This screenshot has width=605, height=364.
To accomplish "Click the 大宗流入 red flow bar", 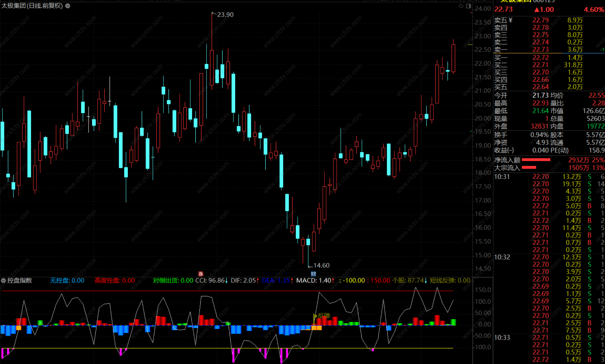I will (x=529, y=167).
